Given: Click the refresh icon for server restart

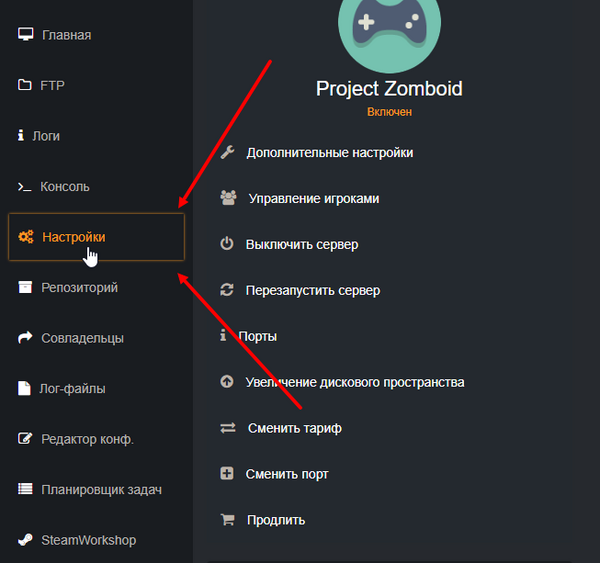Looking at the screenshot, I should (x=227, y=290).
